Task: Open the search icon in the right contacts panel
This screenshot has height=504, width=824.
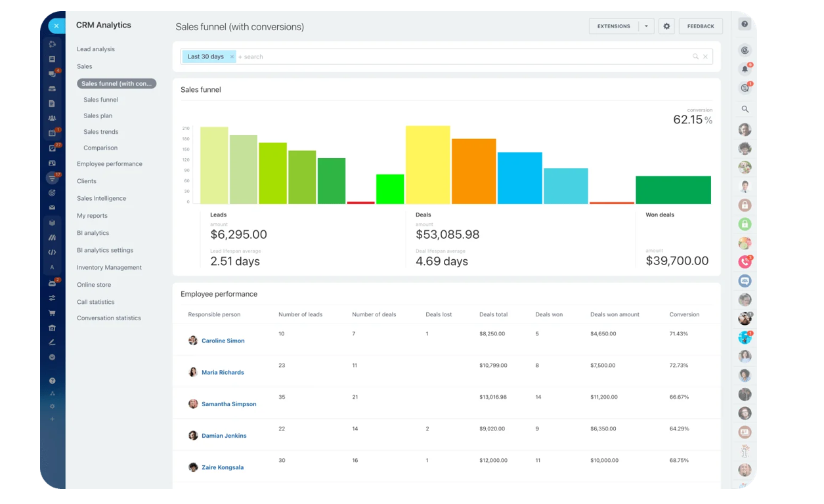Action: click(745, 109)
